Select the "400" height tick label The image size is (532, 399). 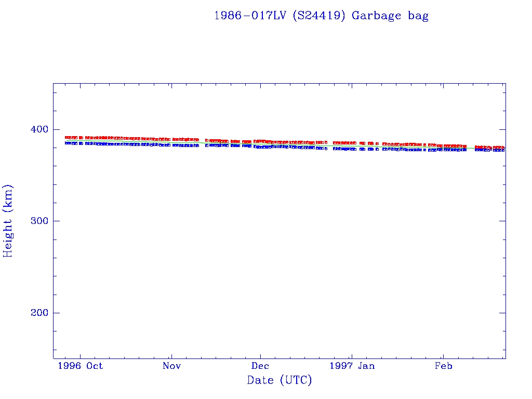(x=37, y=129)
